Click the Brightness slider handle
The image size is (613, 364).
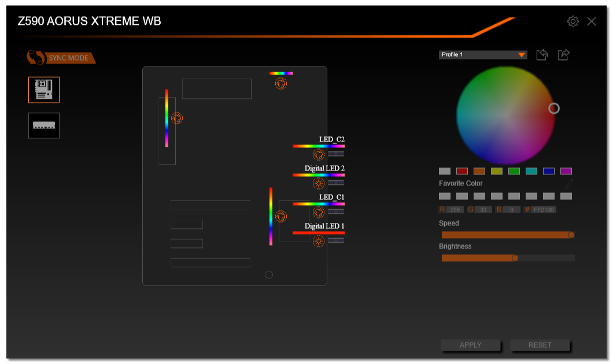point(515,258)
